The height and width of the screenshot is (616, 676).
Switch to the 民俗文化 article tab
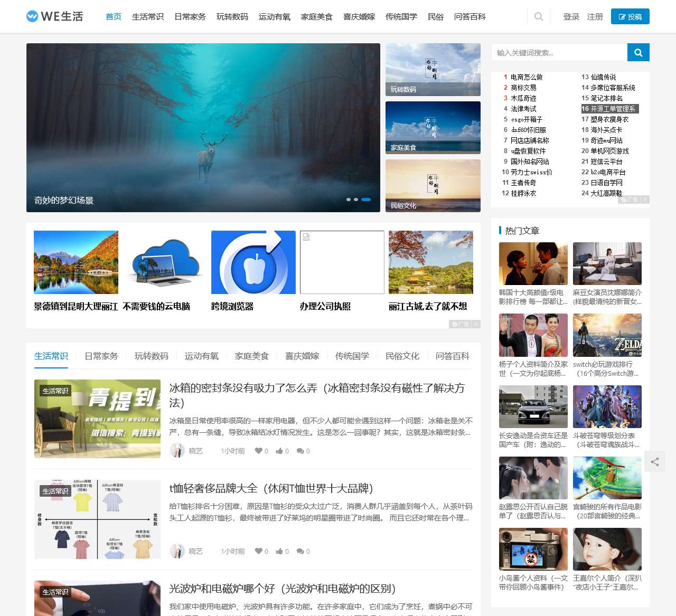click(x=402, y=356)
